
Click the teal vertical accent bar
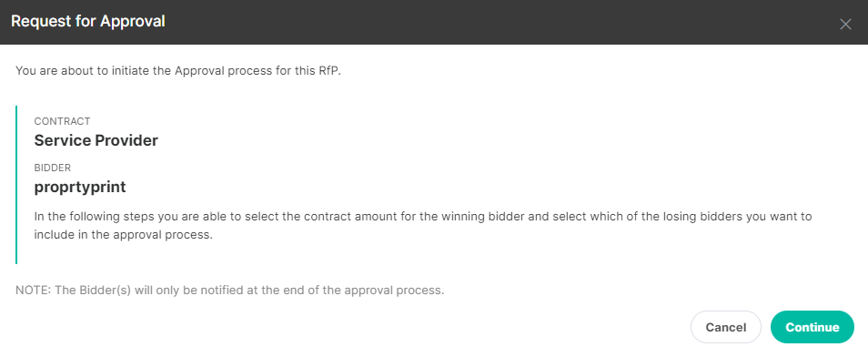click(16, 185)
